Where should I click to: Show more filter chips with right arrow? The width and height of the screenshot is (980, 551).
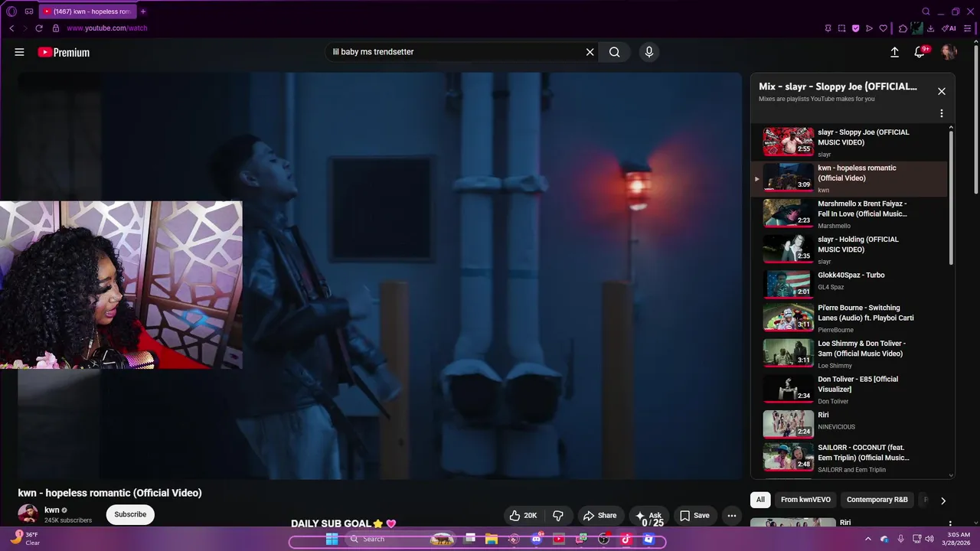(x=942, y=500)
